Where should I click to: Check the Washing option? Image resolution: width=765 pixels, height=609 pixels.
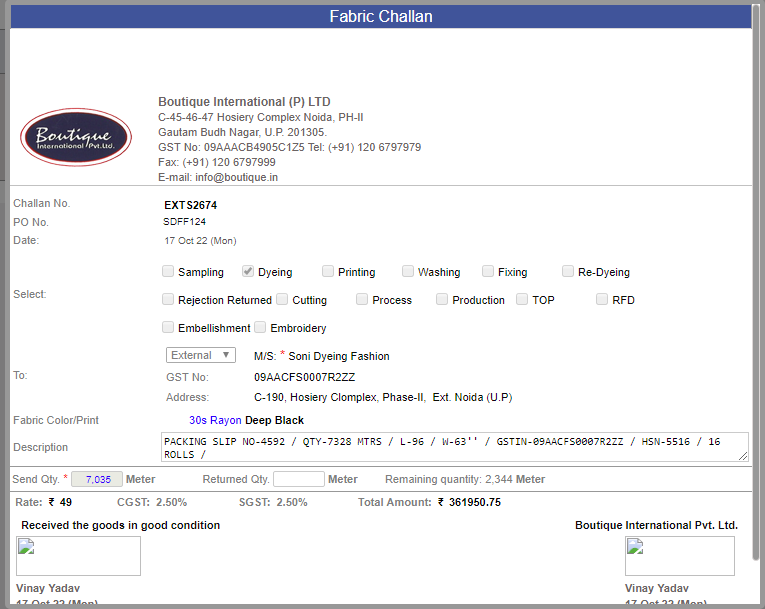coord(408,271)
